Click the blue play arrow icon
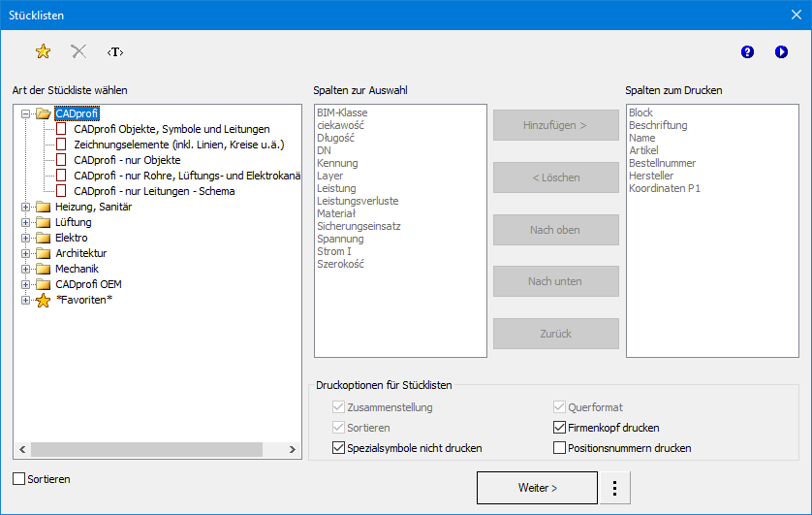 click(781, 52)
